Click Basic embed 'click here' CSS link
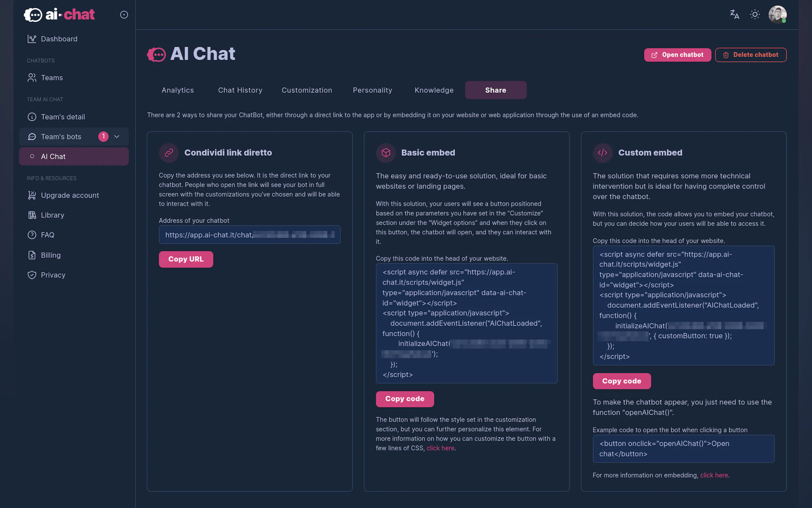Image resolution: width=812 pixels, height=508 pixels. (440, 448)
